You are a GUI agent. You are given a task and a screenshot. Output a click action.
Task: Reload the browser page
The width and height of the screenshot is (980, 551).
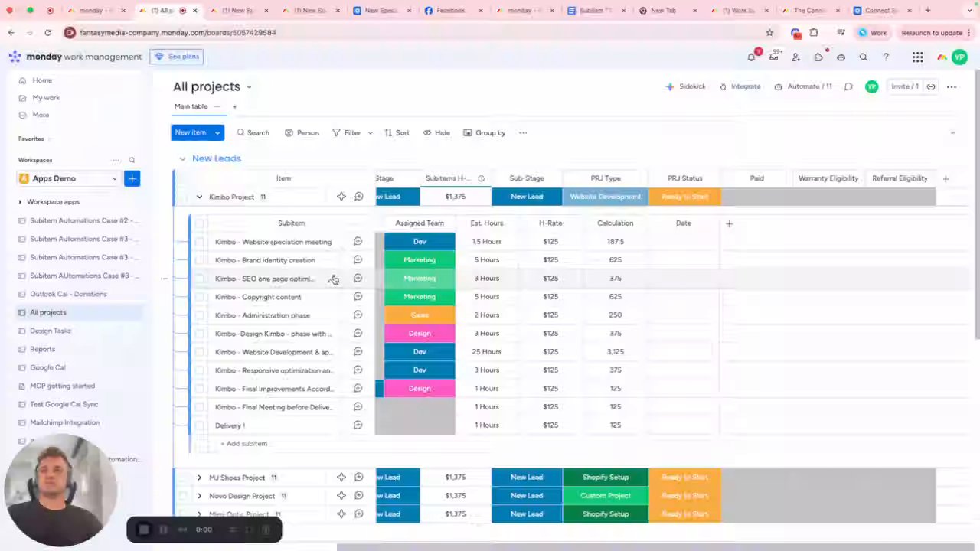tap(47, 33)
